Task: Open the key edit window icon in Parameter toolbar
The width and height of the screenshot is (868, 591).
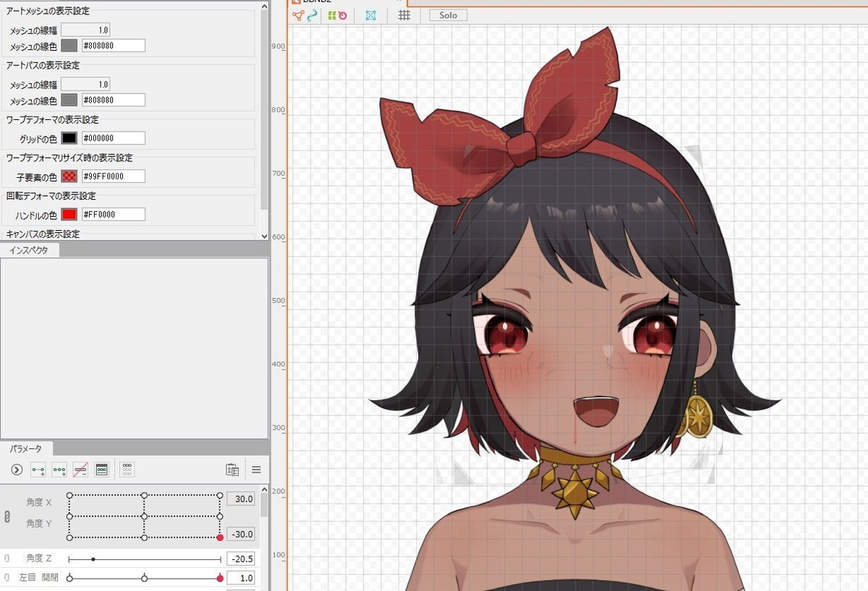Action: click(x=102, y=469)
